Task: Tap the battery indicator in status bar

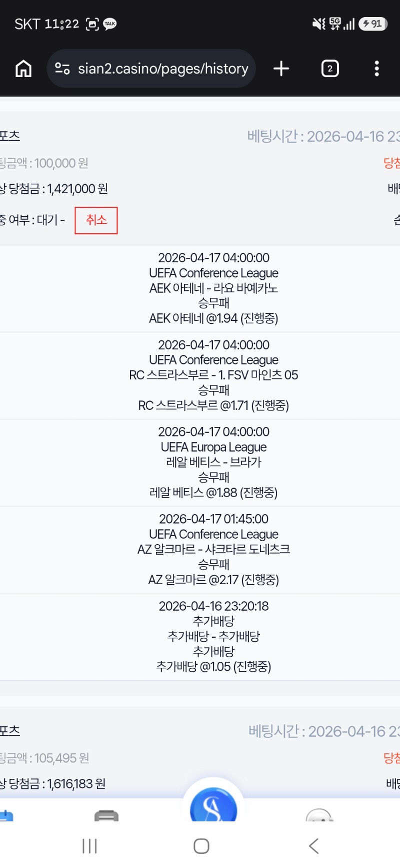Action: tap(373, 24)
